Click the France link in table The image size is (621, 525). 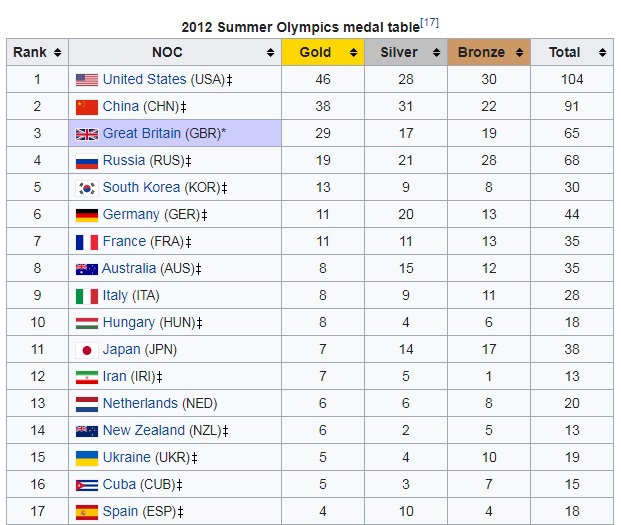tap(124, 242)
